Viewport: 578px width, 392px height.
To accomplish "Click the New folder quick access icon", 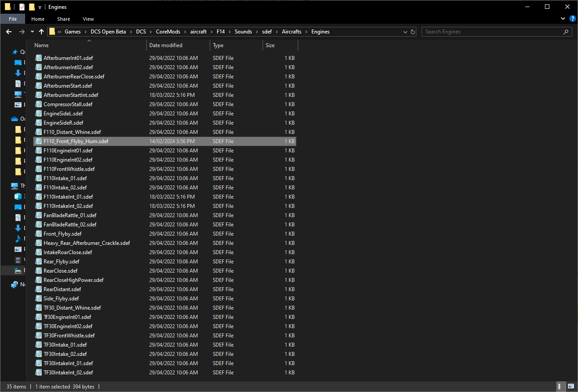I will [32, 7].
